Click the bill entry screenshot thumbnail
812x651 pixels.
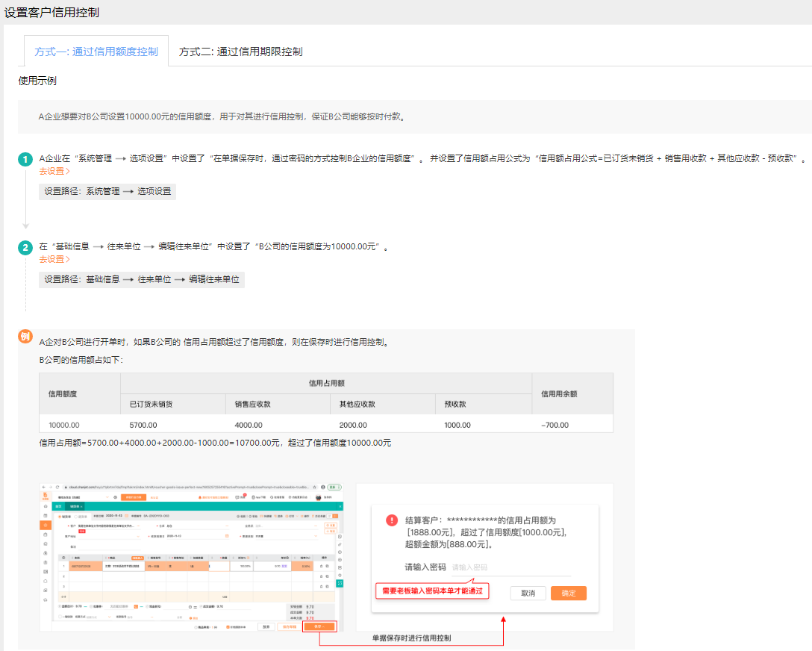(x=193, y=558)
